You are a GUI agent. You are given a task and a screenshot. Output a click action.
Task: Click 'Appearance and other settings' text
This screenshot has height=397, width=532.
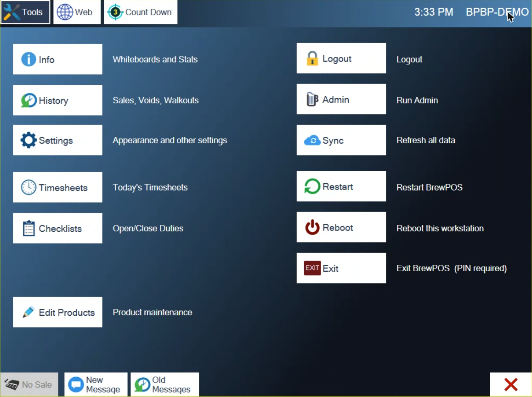[170, 140]
